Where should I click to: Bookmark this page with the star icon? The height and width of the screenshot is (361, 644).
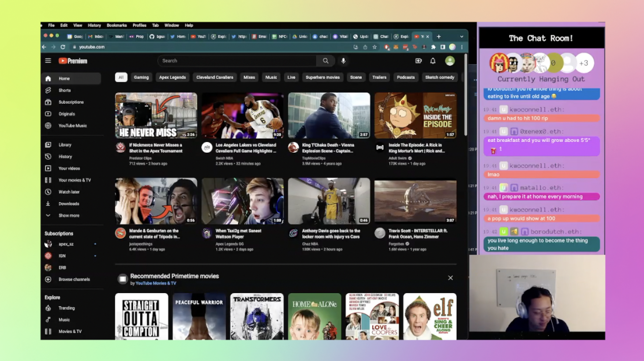(374, 47)
